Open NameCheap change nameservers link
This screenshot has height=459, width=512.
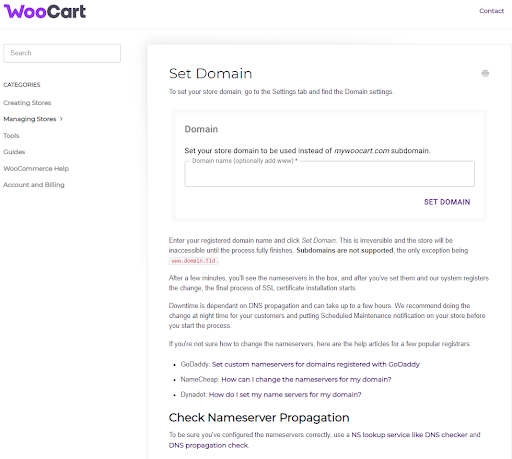click(306, 379)
